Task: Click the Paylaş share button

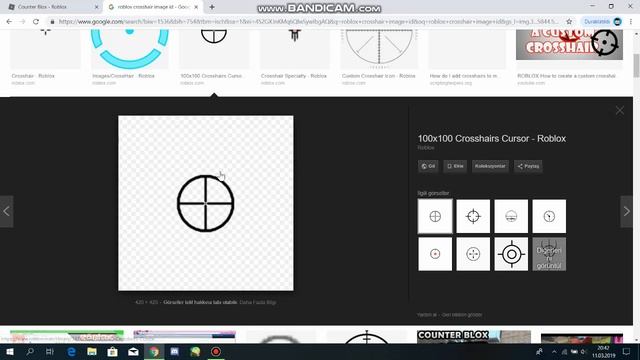Action: [x=528, y=166]
